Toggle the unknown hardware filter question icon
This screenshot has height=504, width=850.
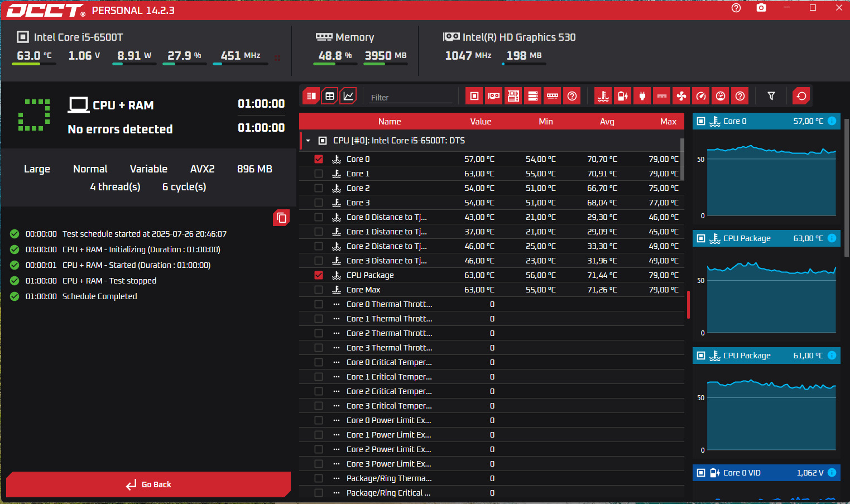coord(572,96)
